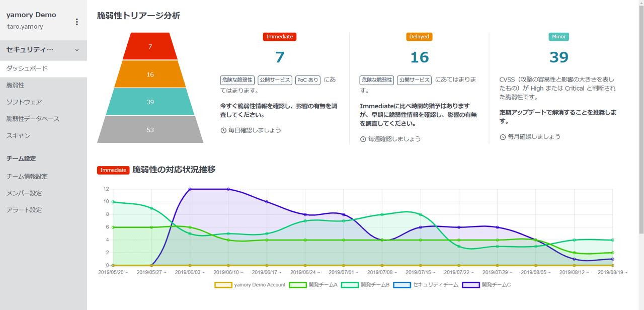Select スキャン in the sidebar
This screenshot has height=310, width=644.
[18, 136]
